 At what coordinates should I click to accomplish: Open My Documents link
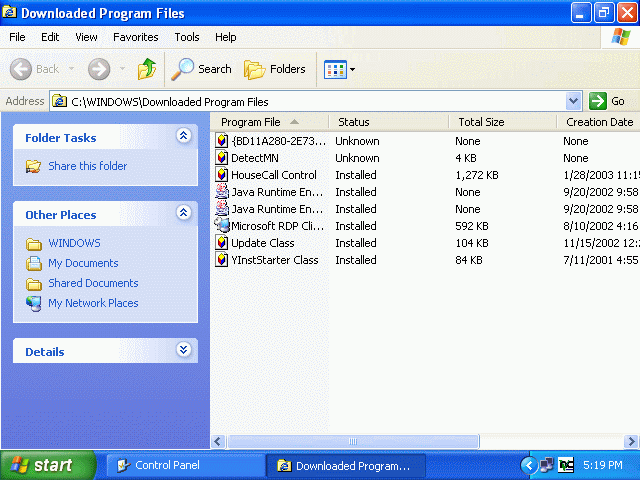click(x=83, y=263)
